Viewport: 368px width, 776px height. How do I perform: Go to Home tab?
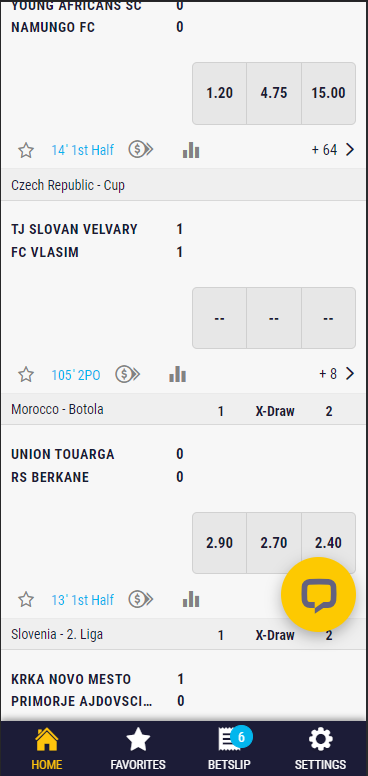(47, 749)
